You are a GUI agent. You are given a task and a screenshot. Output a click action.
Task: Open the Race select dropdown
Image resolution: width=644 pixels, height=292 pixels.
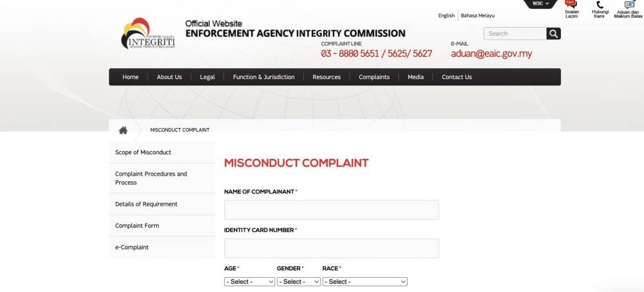[x=365, y=282]
